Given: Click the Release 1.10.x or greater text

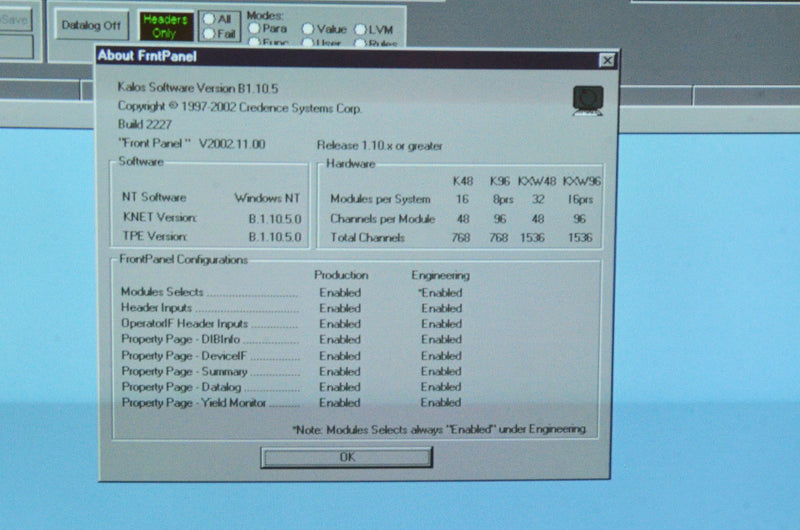Looking at the screenshot, I should pos(380,146).
